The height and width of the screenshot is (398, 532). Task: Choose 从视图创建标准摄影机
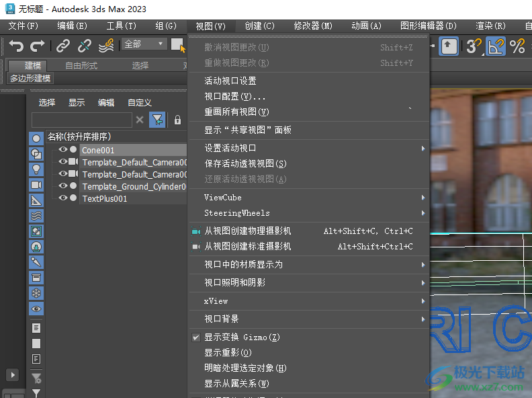coord(309,246)
